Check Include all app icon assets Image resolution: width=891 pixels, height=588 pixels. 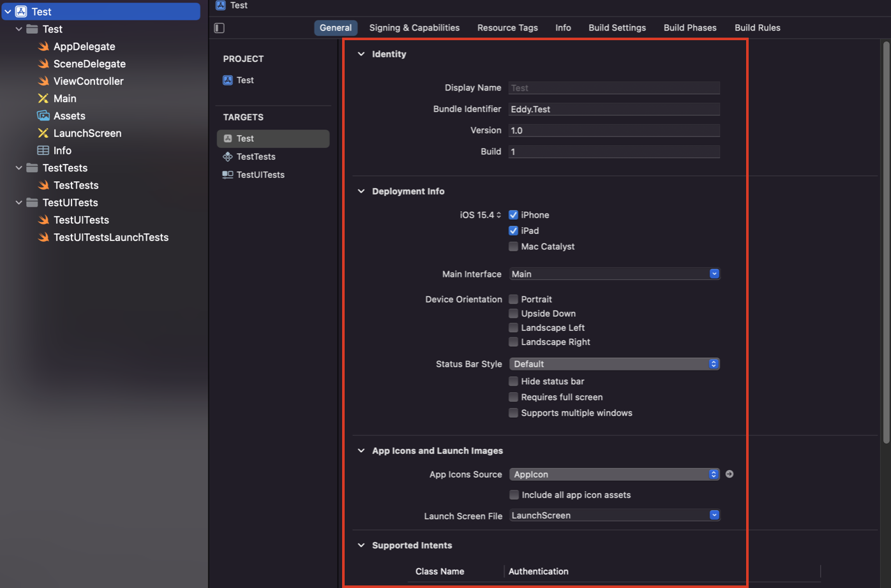(514, 495)
